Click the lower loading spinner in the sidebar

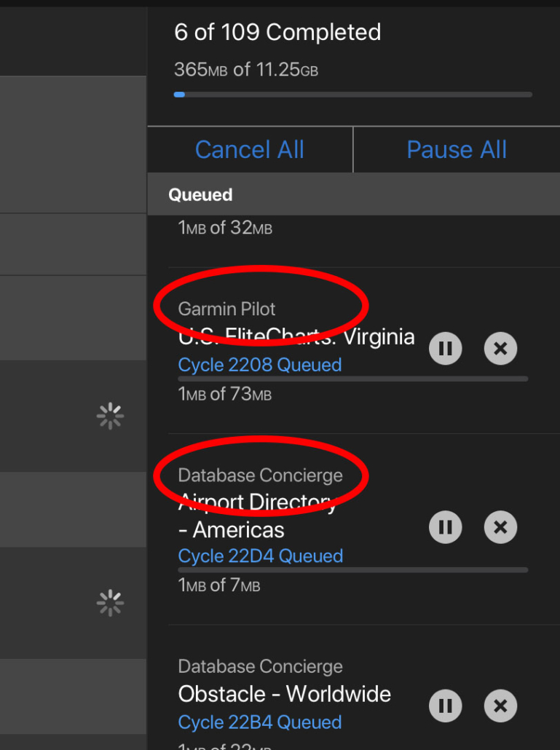109,602
